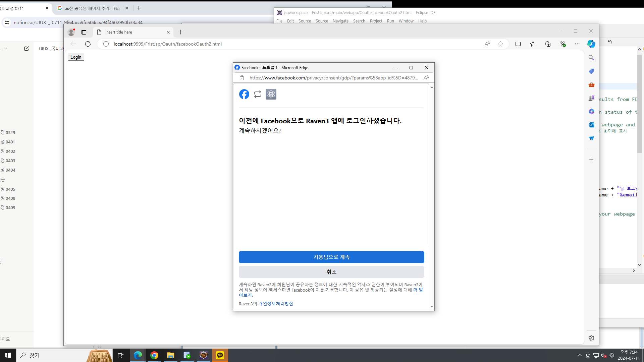Open Eclipse File menu
The image size is (644, 362).
coord(279,21)
